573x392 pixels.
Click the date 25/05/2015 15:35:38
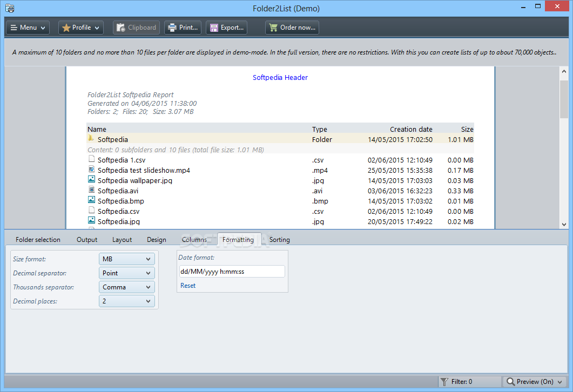point(400,170)
